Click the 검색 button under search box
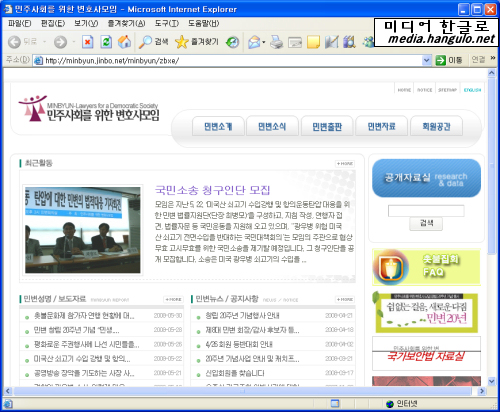Image resolution: width=500 pixels, height=412 pixels. pyautogui.click(x=426, y=223)
